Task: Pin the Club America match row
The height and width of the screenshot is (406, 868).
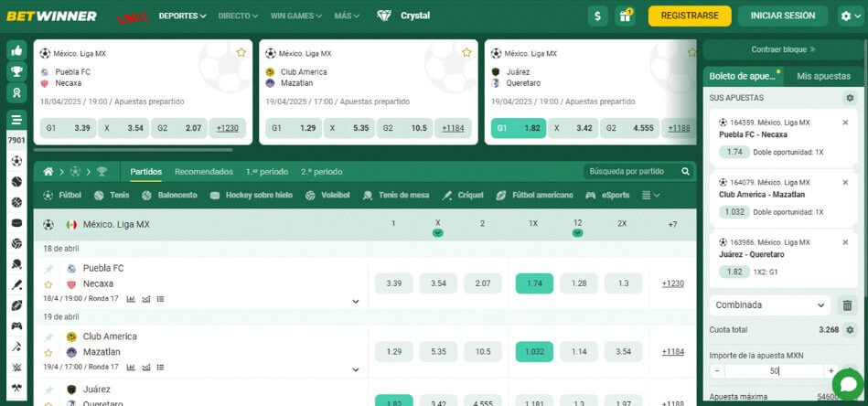Action: 48,337
